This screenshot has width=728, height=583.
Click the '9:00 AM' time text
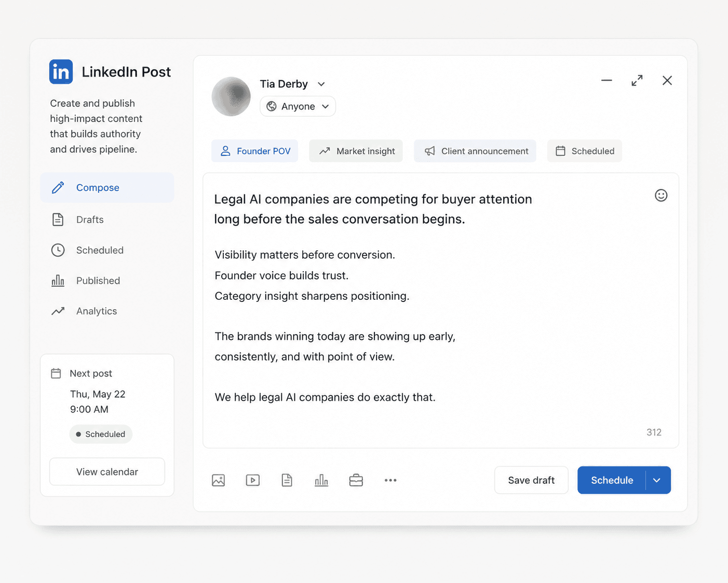(x=89, y=409)
